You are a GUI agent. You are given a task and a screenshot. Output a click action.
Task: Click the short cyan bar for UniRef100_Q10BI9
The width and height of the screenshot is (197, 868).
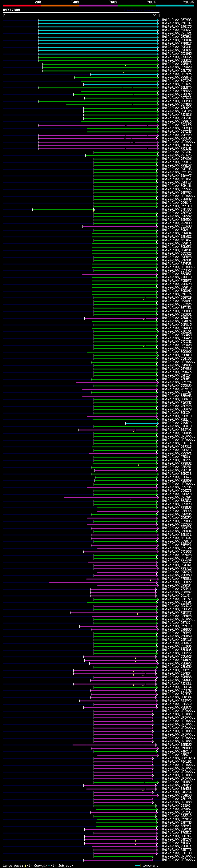click(142, 423)
